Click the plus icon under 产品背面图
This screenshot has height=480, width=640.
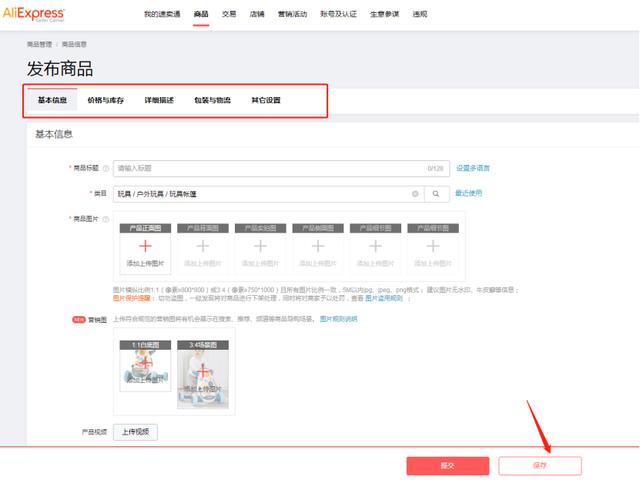pyautogui.click(x=203, y=246)
